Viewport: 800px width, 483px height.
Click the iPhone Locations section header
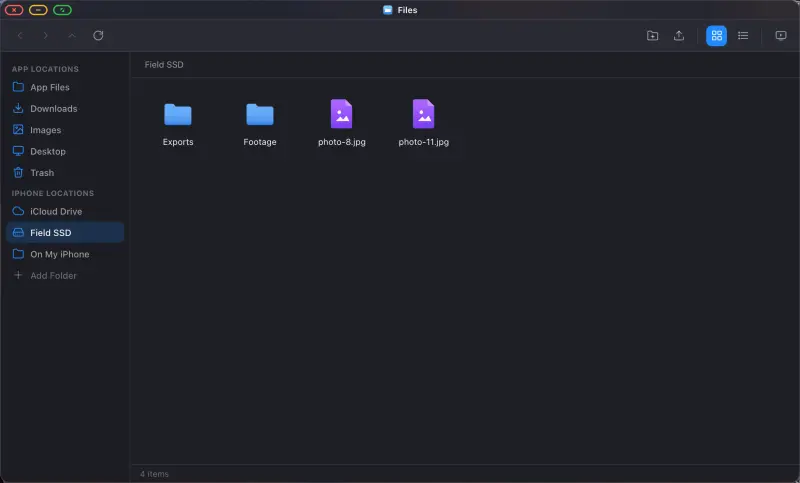point(53,193)
